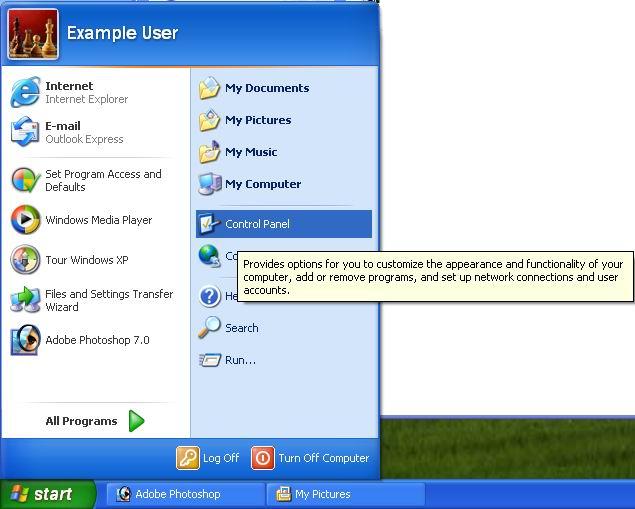
Task: Expand All Programs with the green arrow
Action: click(x=136, y=421)
